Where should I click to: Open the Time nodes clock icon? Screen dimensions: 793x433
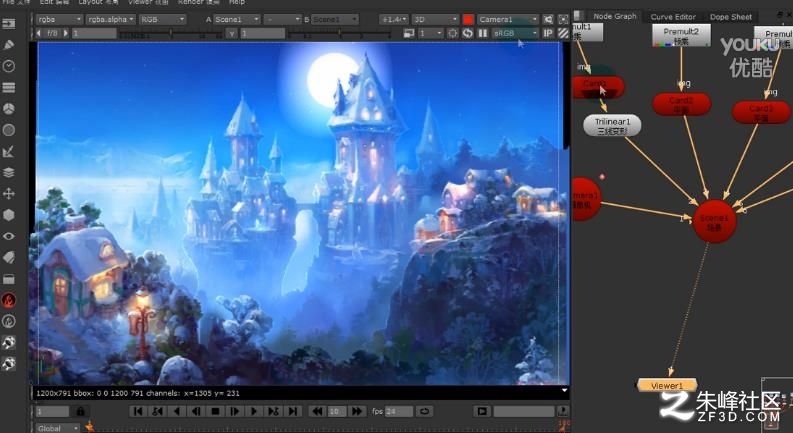coord(9,66)
